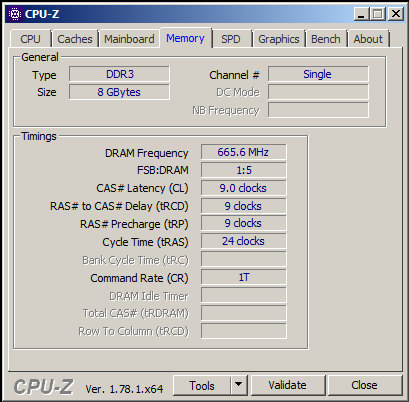Click the empty Total CAS# field

244,313
